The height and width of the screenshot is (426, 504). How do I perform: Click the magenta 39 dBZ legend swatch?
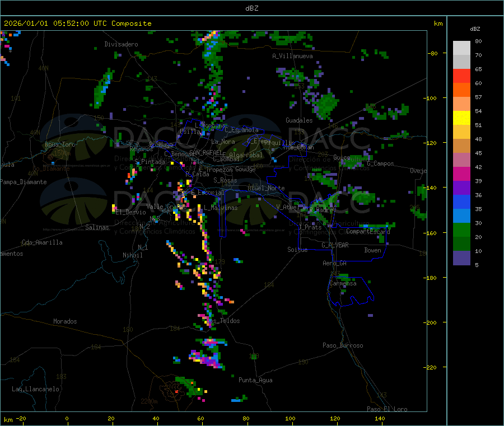pos(461,174)
